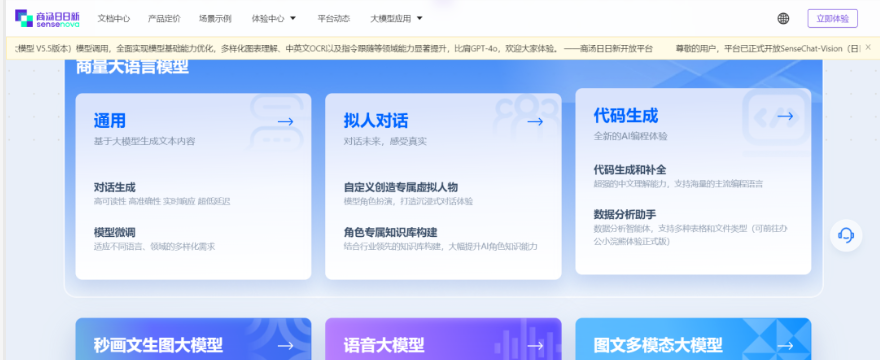The image size is (880, 360).
Task: Click the arrow on 图文多模态大模型 card
Action: click(785, 345)
